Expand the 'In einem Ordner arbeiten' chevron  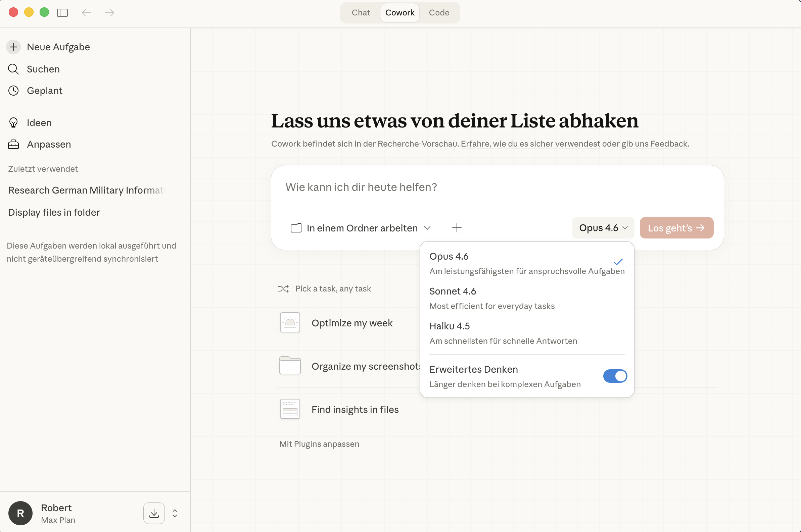pyautogui.click(x=427, y=228)
